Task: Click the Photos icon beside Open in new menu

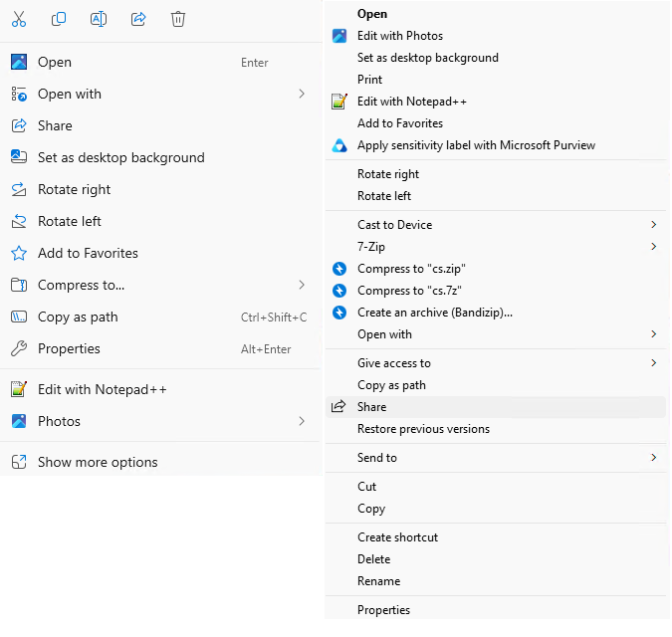Action: click(19, 62)
